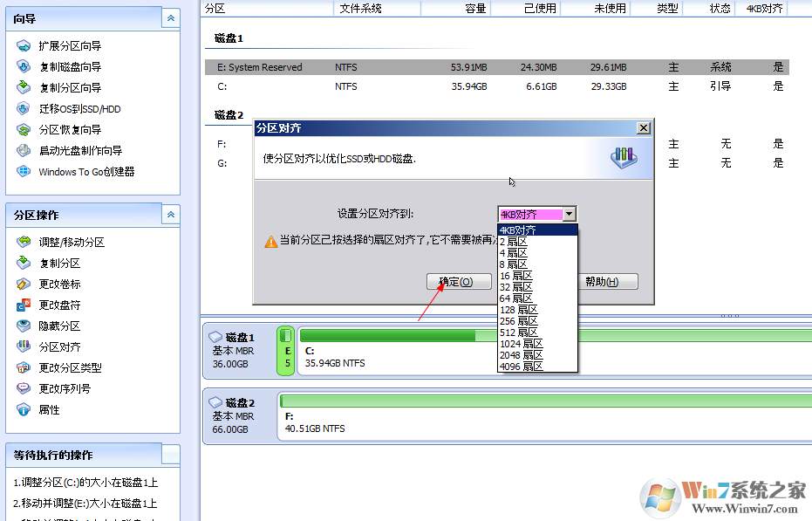Click the 帮助(H) button

(x=602, y=282)
